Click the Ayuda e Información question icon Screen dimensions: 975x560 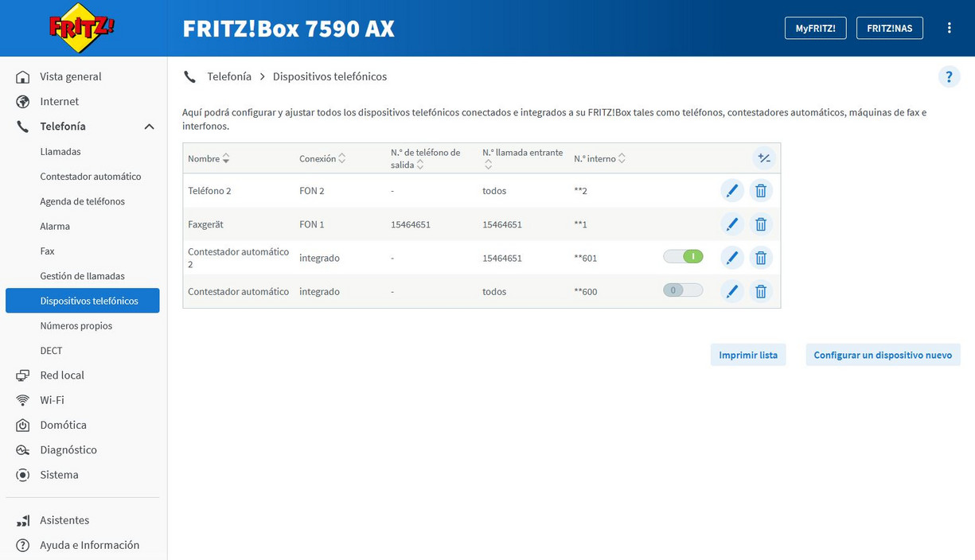click(23, 546)
